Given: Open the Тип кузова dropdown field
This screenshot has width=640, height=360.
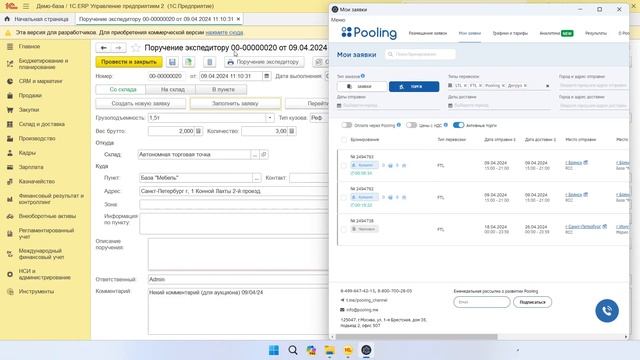Looking at the screenshot, I should [x=319, y=118].
